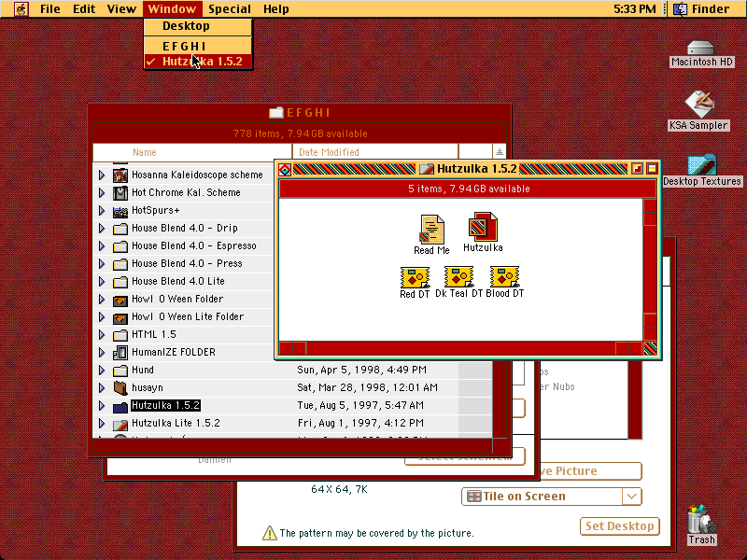Select the HotSpurs+ icon

pyautogui.click(x=120, y=211)
